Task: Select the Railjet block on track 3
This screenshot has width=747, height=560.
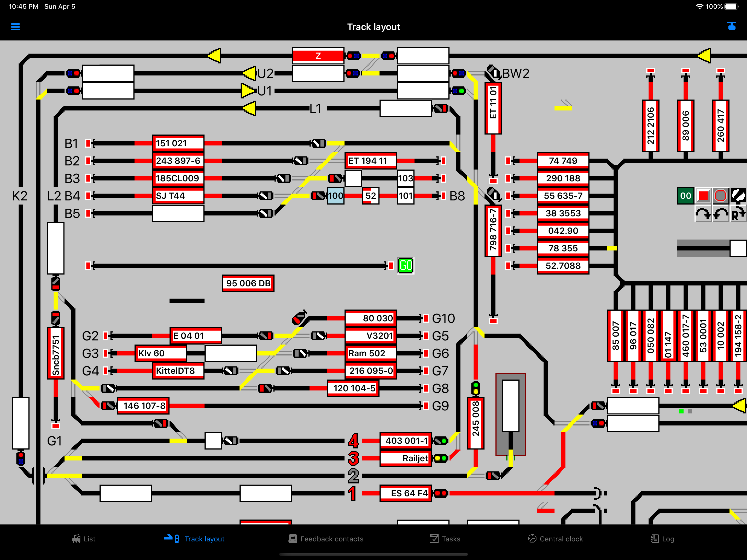Action: [x=405, y=458]
